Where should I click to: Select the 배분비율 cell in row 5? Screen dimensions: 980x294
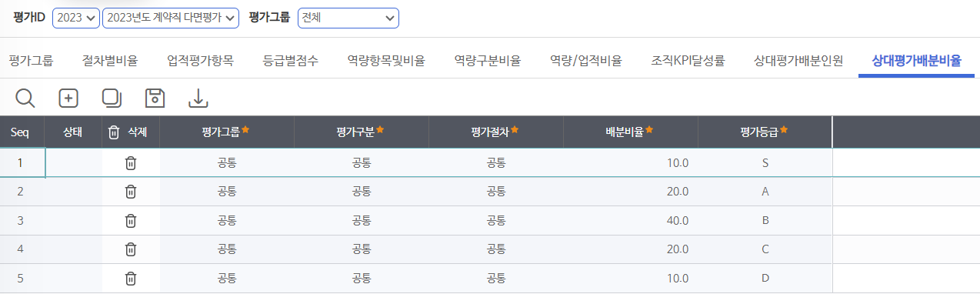(x=630, y=279)
